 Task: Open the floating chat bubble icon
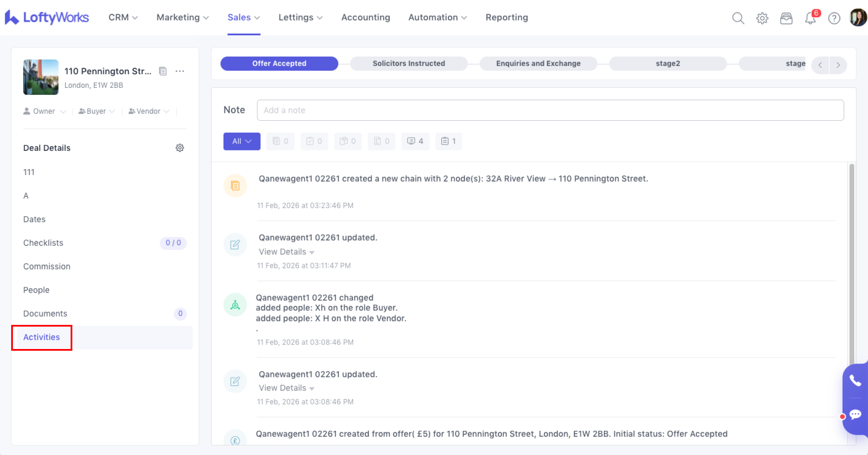(x=855, y=414)
